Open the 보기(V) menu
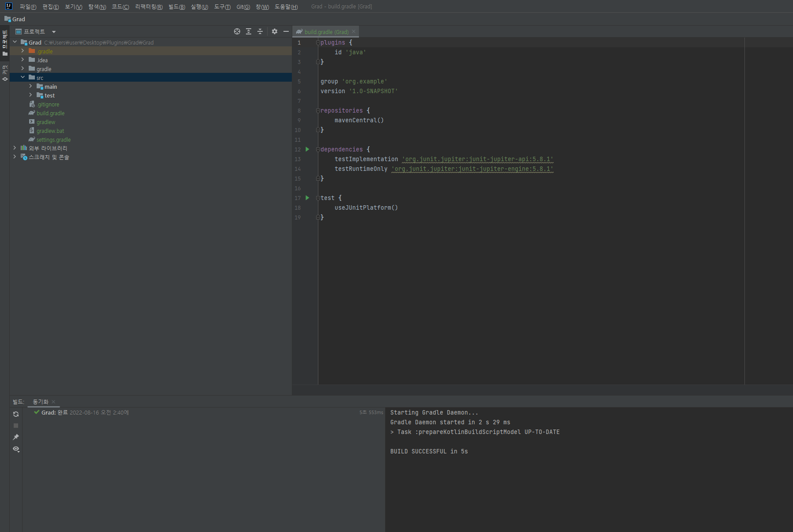Image resolution: width=793 pixels, height=532 pixels. click(x=73, y=7)
